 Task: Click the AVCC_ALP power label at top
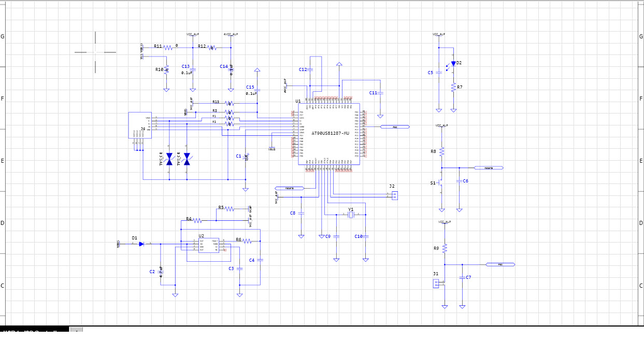(x=231, y=34)
